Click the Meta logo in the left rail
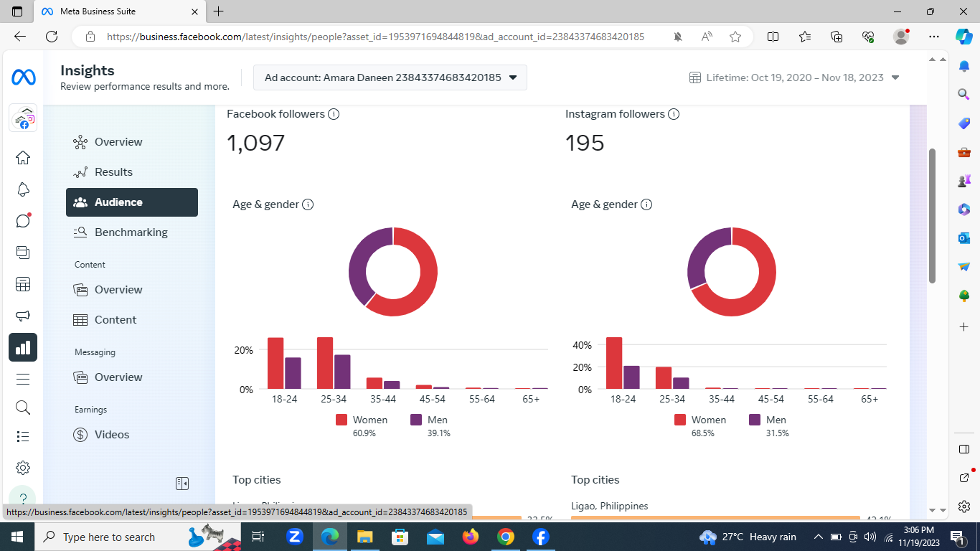This screenshot has height=551, width=980. pyautogui.click(x=23, y=77)
